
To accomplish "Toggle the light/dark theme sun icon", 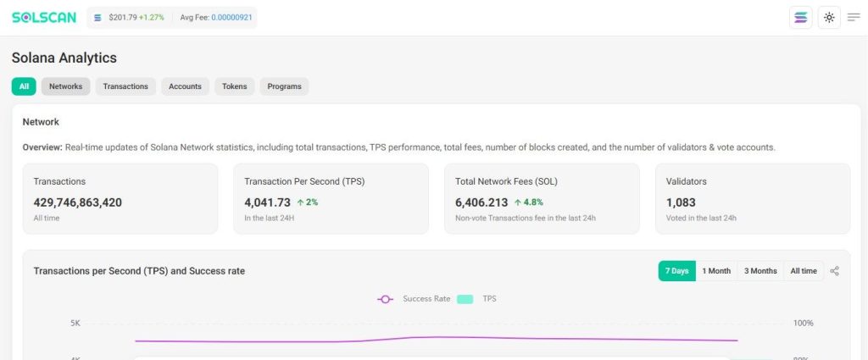I will (x=828, y=17).
